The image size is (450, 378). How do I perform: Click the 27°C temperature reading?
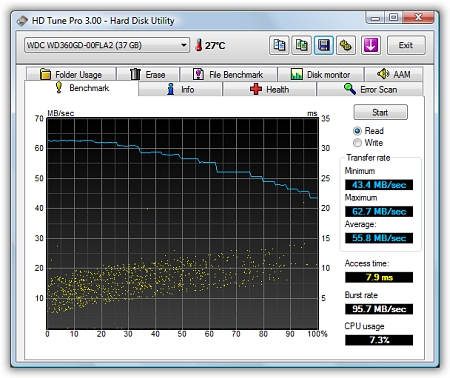click(x=215, y=45)
